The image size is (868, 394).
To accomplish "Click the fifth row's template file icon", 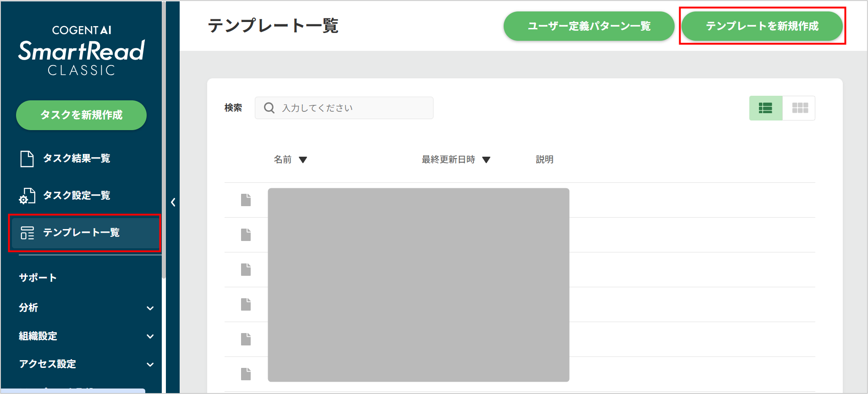I will coord(246,339).
